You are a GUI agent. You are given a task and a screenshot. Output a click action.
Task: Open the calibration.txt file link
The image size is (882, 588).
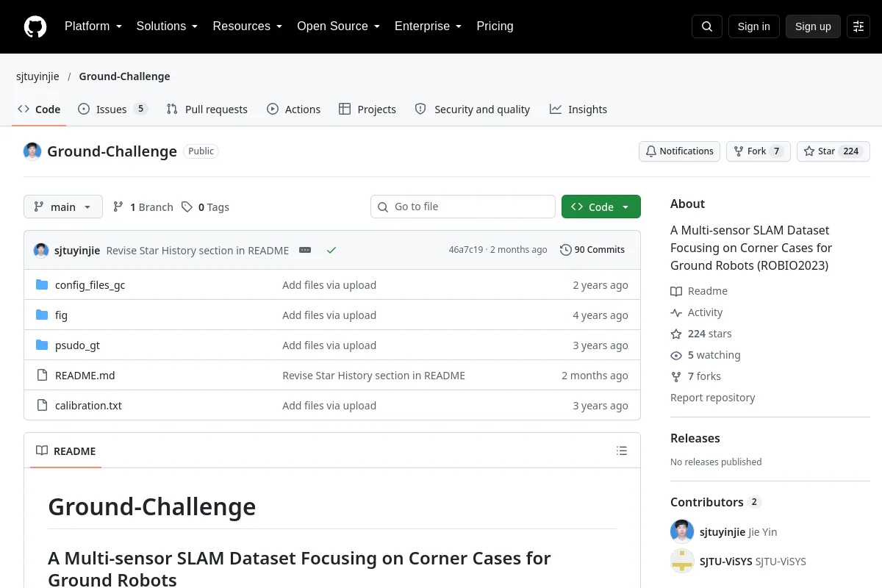88,406
